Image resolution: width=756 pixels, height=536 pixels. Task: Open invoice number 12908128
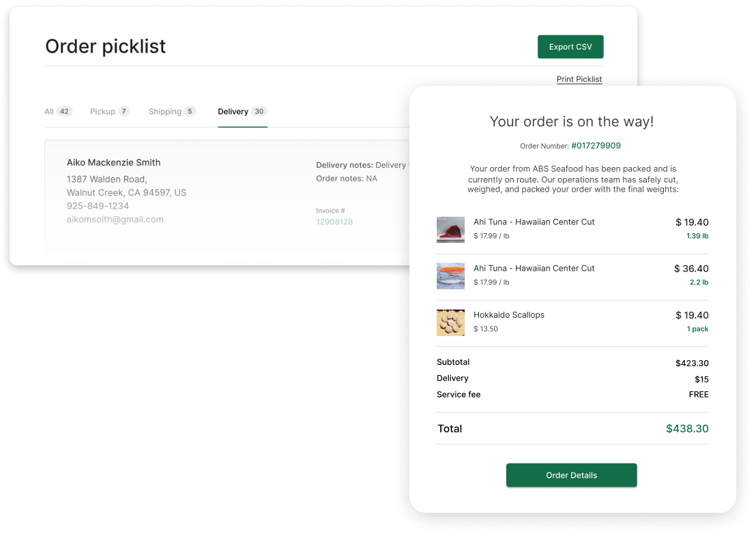point(334,222)
